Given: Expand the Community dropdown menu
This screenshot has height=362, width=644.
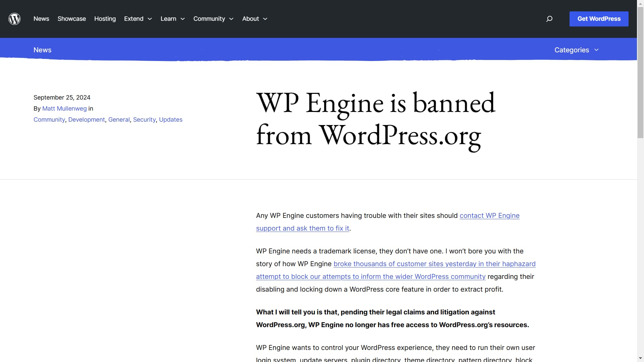Looking at the screenshot, I should 213,19.
